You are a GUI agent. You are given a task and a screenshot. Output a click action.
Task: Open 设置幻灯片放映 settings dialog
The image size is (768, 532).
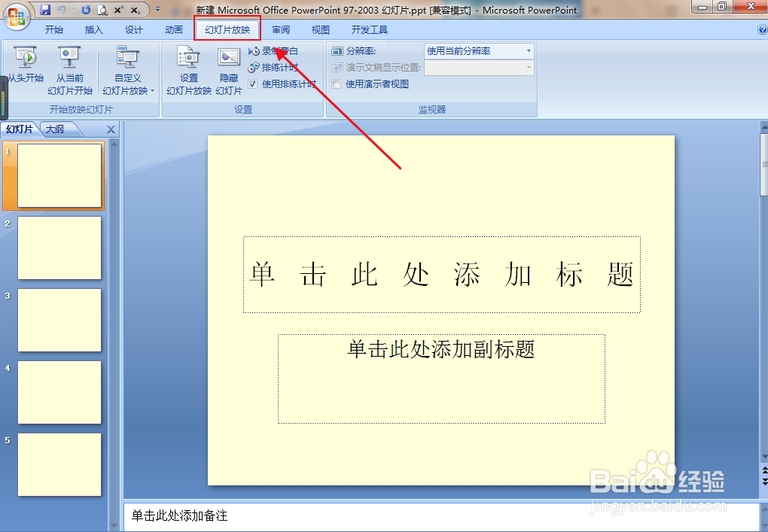tap(188, 70)
